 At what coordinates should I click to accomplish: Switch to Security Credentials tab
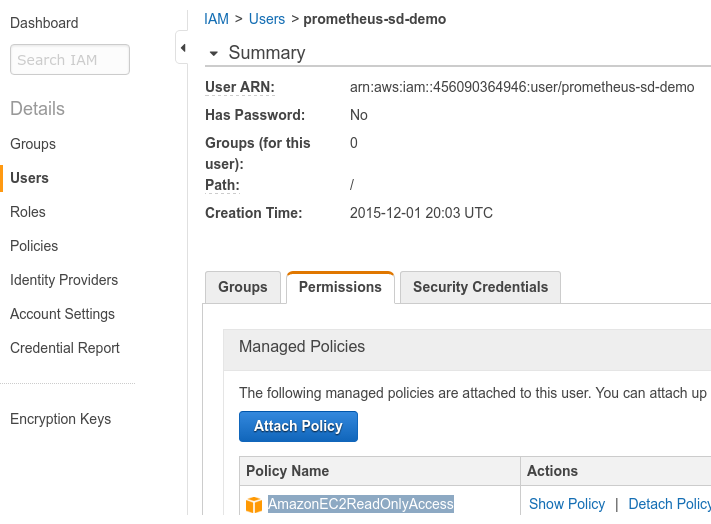tap(480, 287)
